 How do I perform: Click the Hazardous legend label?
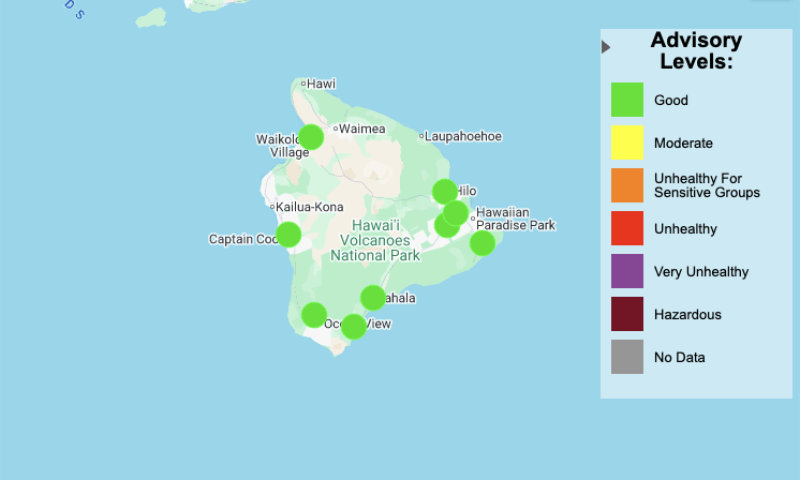click(687, 314)
